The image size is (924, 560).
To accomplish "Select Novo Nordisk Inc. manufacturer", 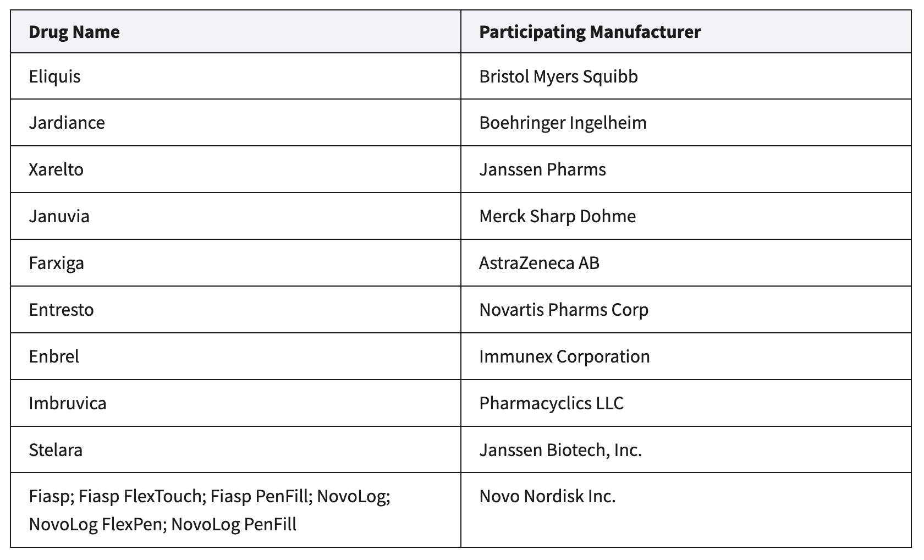I will click(547, 497).
